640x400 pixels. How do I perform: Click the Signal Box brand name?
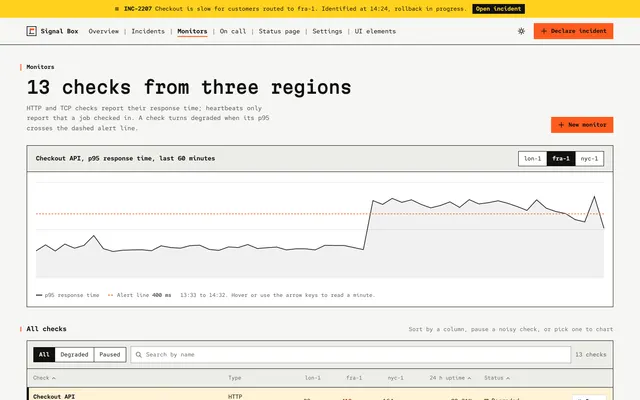(59, 31)
